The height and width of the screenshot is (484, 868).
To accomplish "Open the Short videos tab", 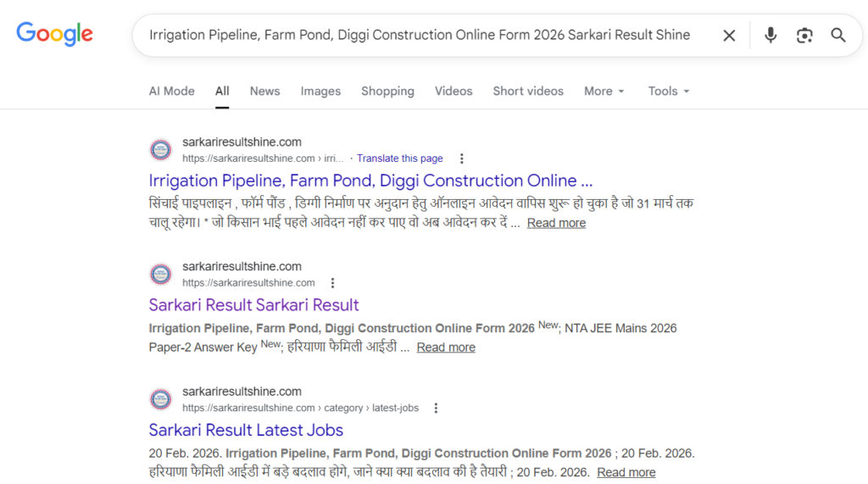I will (527, 92).
